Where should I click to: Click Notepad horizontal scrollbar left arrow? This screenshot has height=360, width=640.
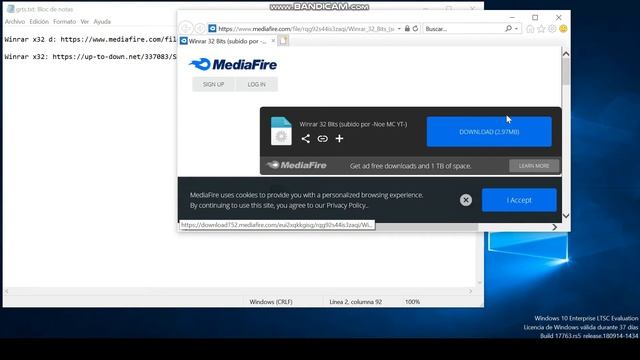pyautogui.click(x=7, y=291)
